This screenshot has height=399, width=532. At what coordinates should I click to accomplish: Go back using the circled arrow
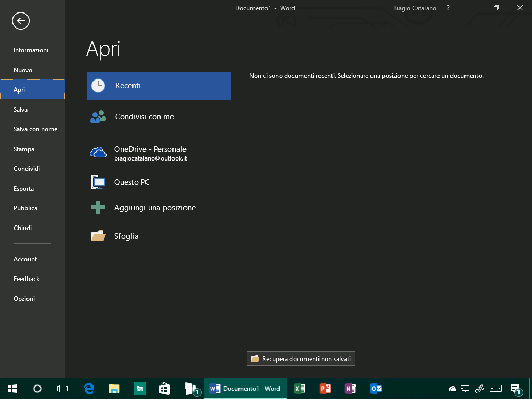point(21,21)
